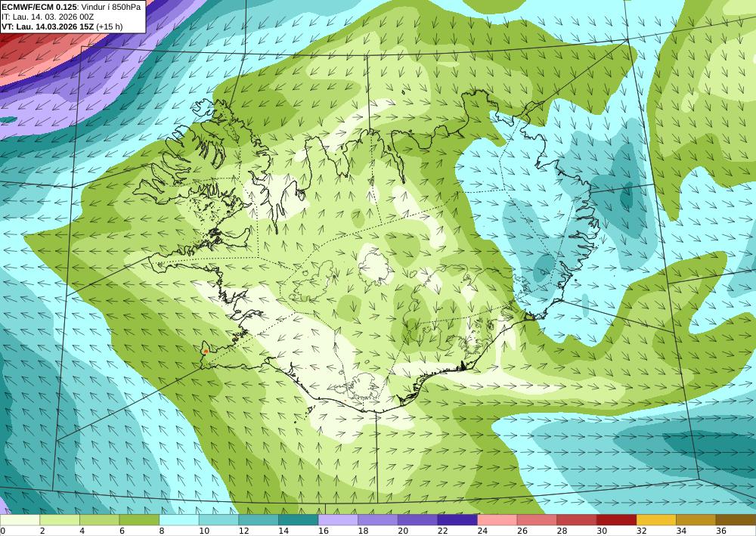The image size is (756, 536).
Task: Click the 6–8 green legend swatch
Action: point(139,520)
